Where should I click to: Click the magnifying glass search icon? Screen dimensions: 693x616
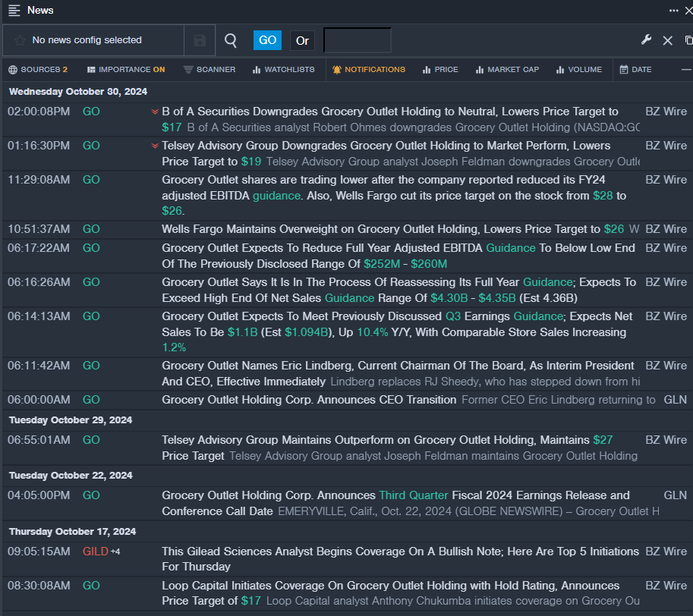pos(231,40)
